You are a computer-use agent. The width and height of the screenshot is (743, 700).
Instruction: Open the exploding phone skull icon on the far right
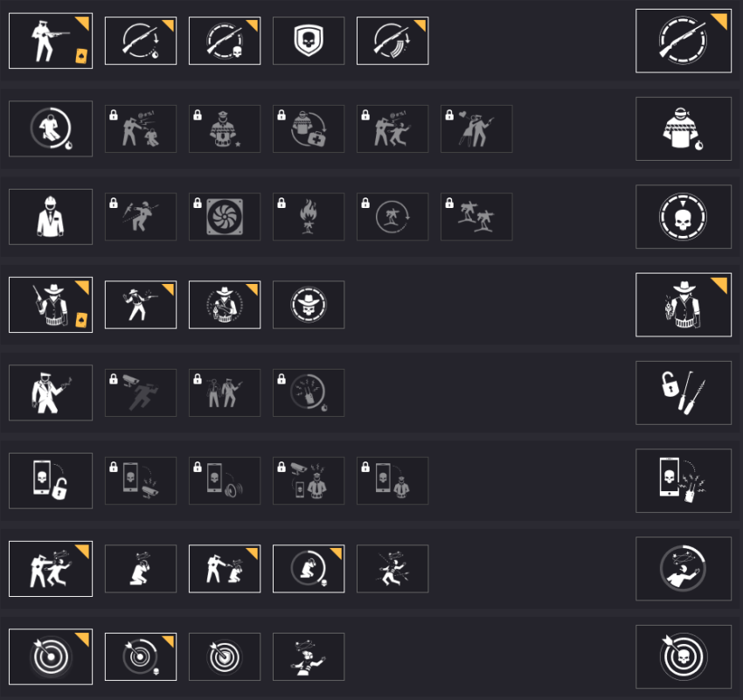(x=684, y=481)
